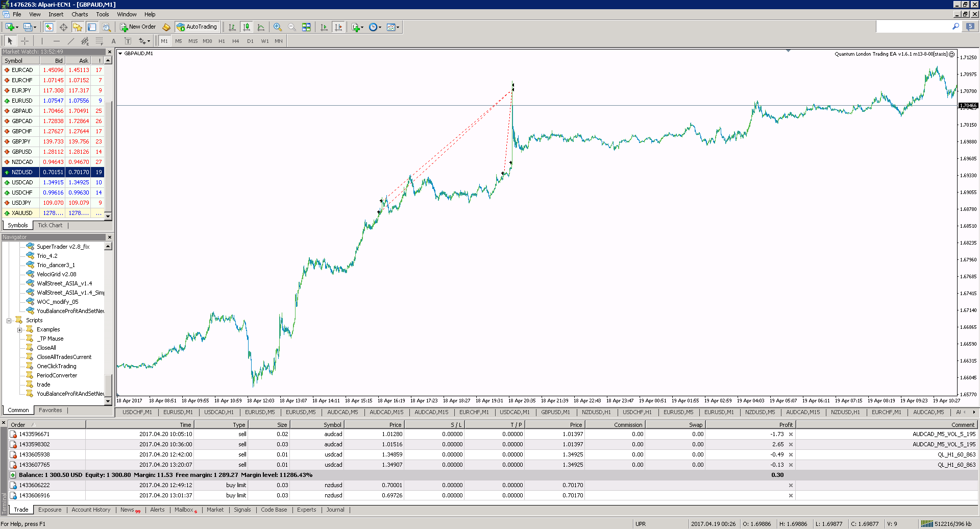The width and height of the screenshot is (980, 529).
Task: Draw a horizontal line tool
Action: click(56, 41)
